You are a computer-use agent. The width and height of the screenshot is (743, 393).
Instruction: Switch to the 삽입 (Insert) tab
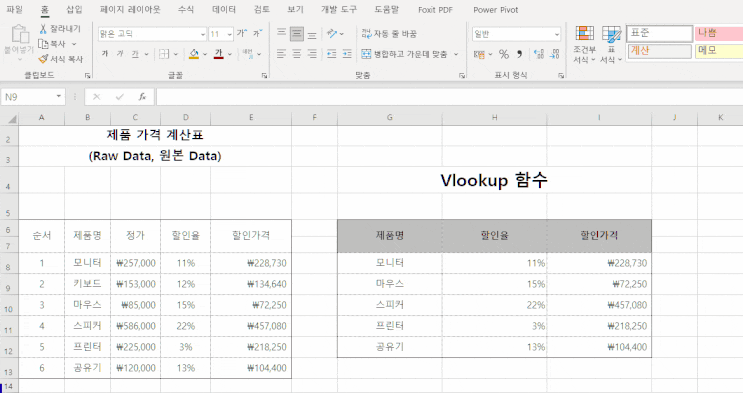coord(74,9)
